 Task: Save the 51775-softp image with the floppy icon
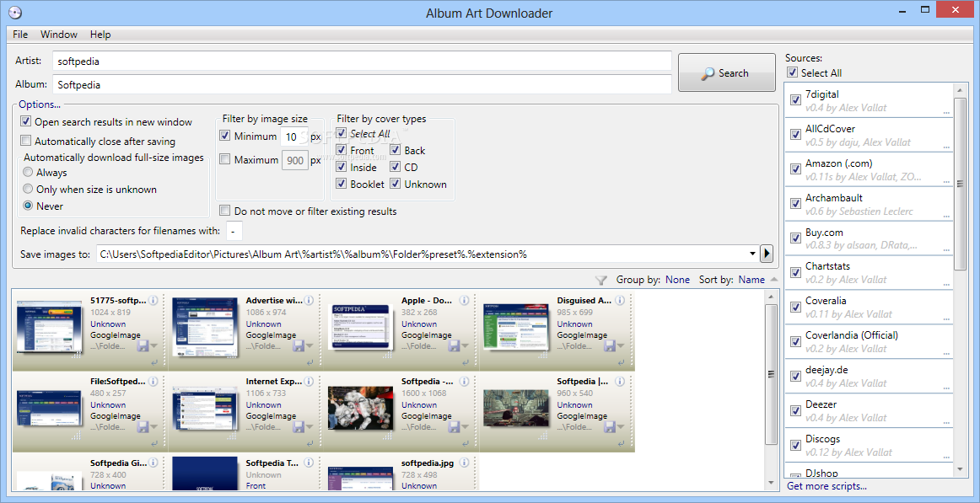(x=142, y=345)
